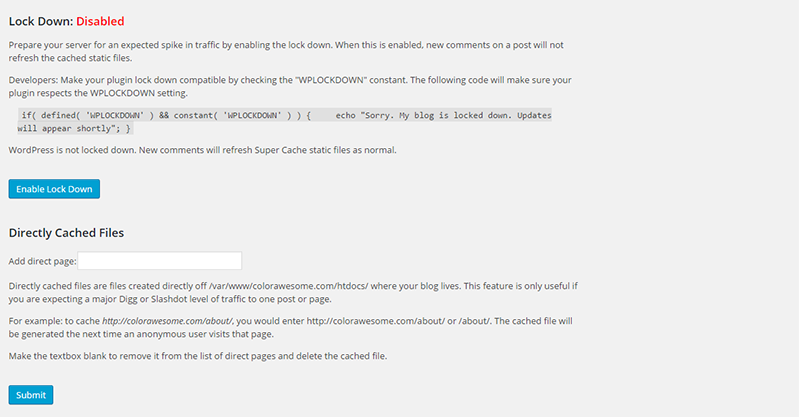Click the Enable Lock Down button
This screenshot has width=799, height=417.
click(54, 189)
